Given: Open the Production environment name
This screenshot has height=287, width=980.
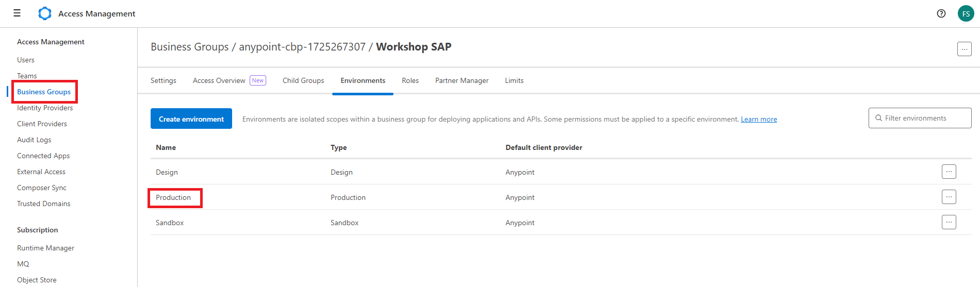Looking at the screenshot, I should 173,197.
